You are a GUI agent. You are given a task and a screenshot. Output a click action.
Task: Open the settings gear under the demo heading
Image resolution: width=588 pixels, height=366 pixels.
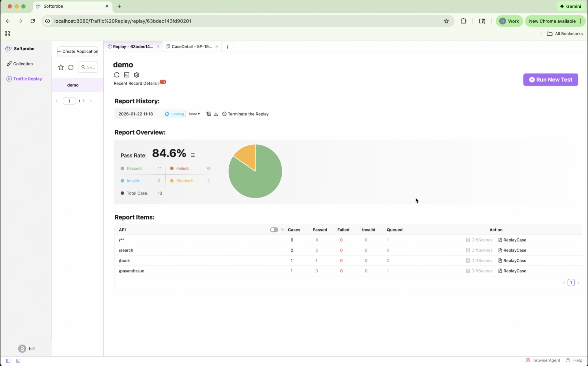click(x=137, y=75)
